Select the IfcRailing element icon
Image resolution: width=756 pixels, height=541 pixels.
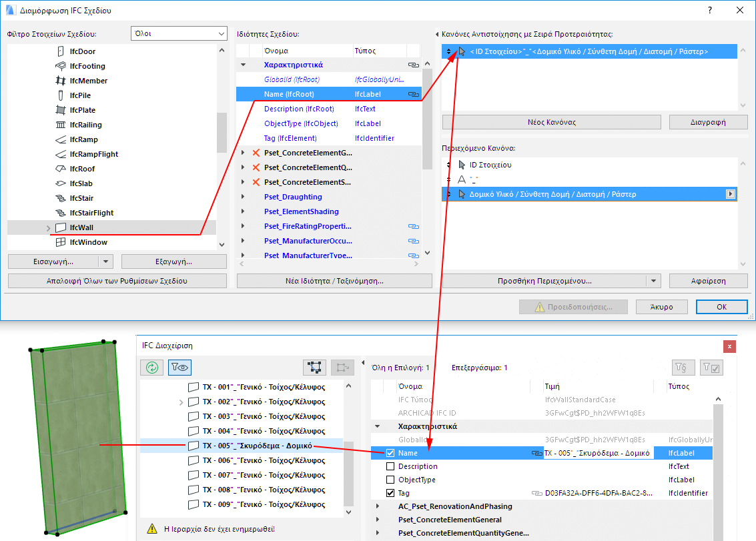point(61,125)
